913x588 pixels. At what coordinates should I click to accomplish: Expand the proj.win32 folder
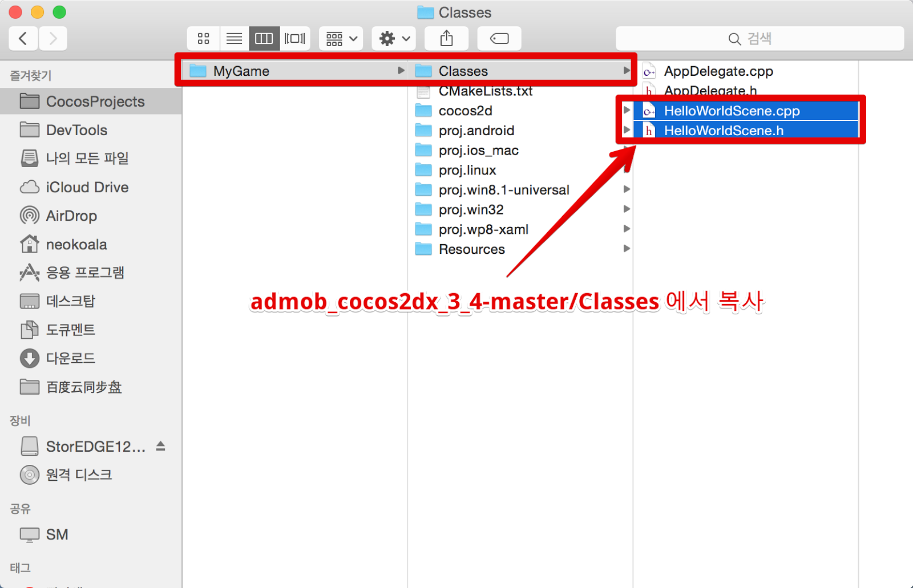[627, 209]
